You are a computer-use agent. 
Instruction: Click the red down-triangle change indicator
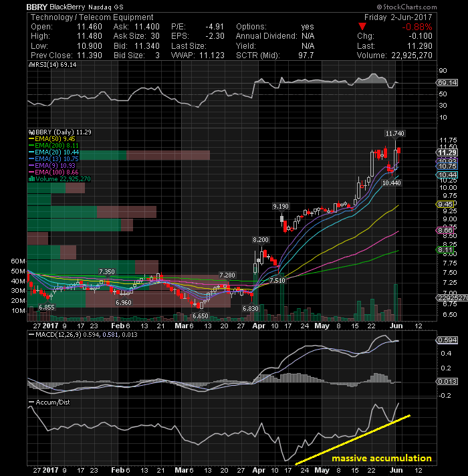click(x=362, y=27)
